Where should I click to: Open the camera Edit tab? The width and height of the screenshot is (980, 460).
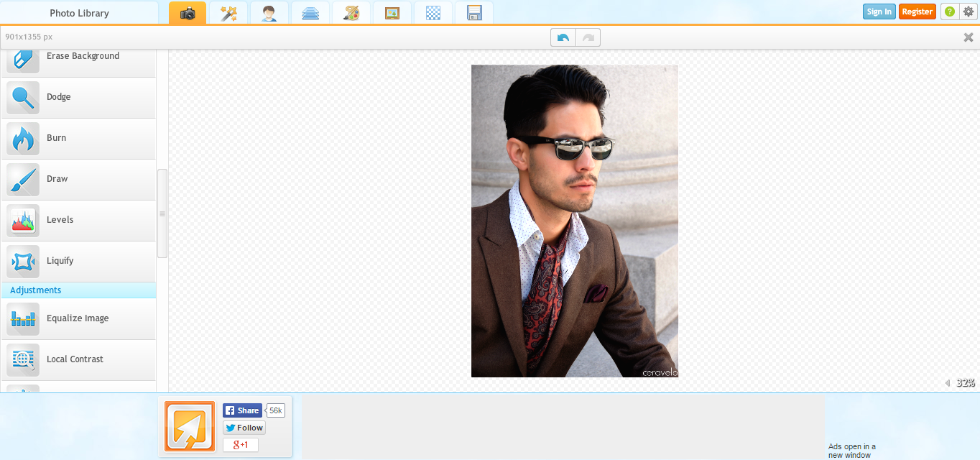188,13
